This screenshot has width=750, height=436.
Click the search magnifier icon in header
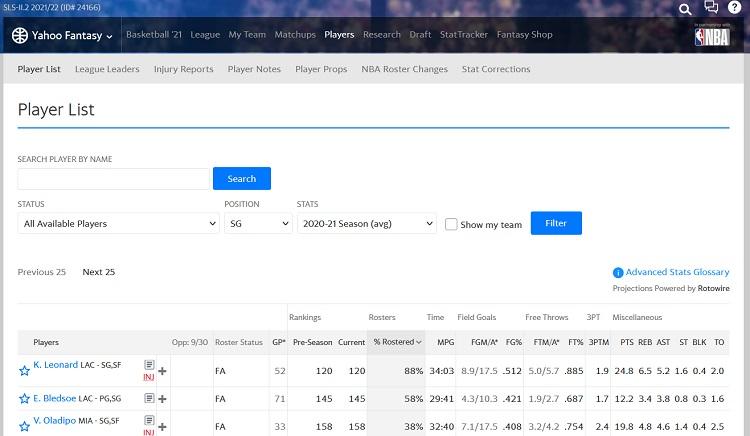point(686,9)
